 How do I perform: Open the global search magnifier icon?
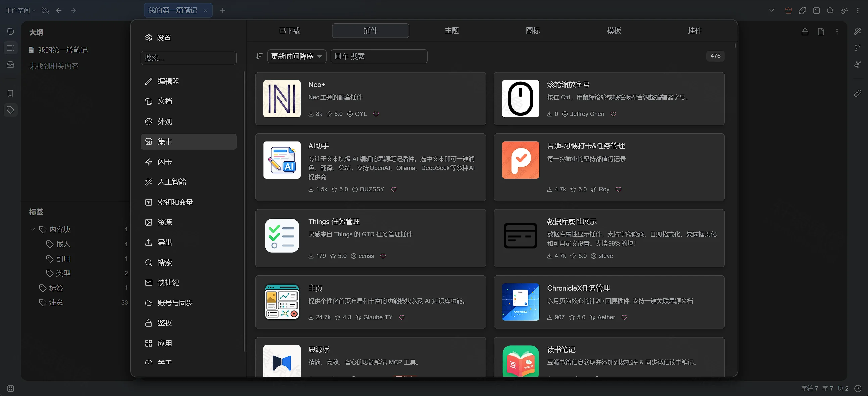(830, 10)
